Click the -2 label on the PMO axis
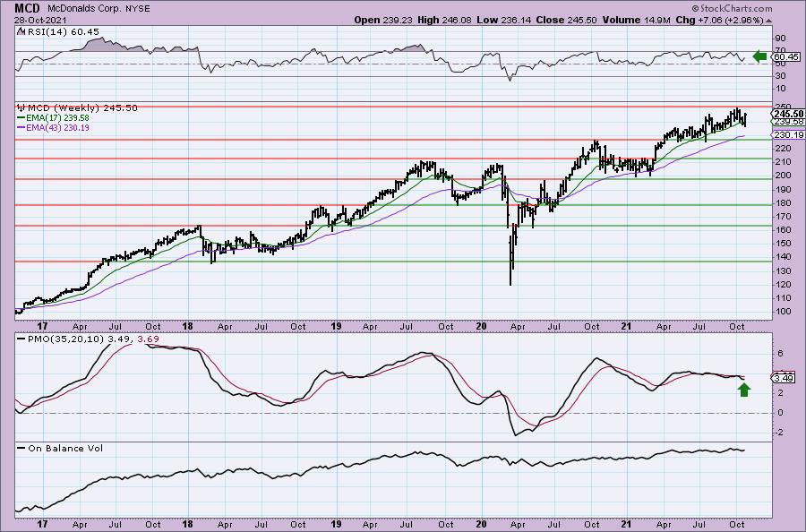Viewport: 806px width, 532px height. (x=781, y=433)
